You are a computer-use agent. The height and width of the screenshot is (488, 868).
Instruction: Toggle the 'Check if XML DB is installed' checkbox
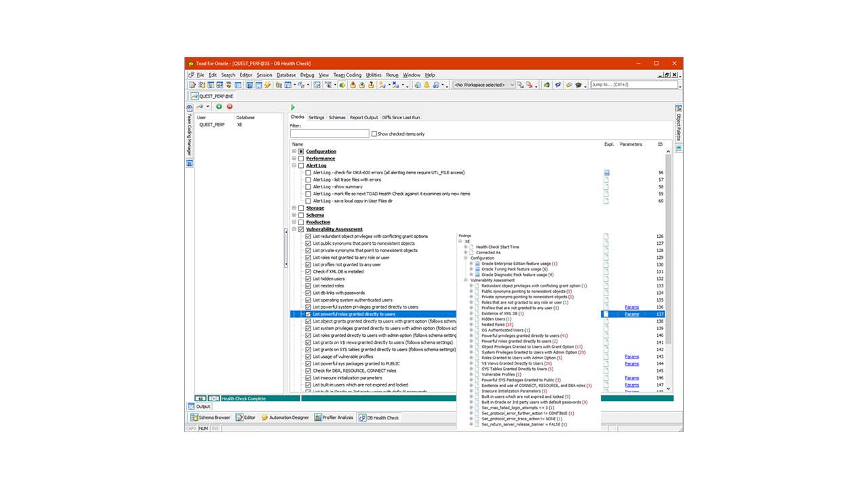coord(309,272)
